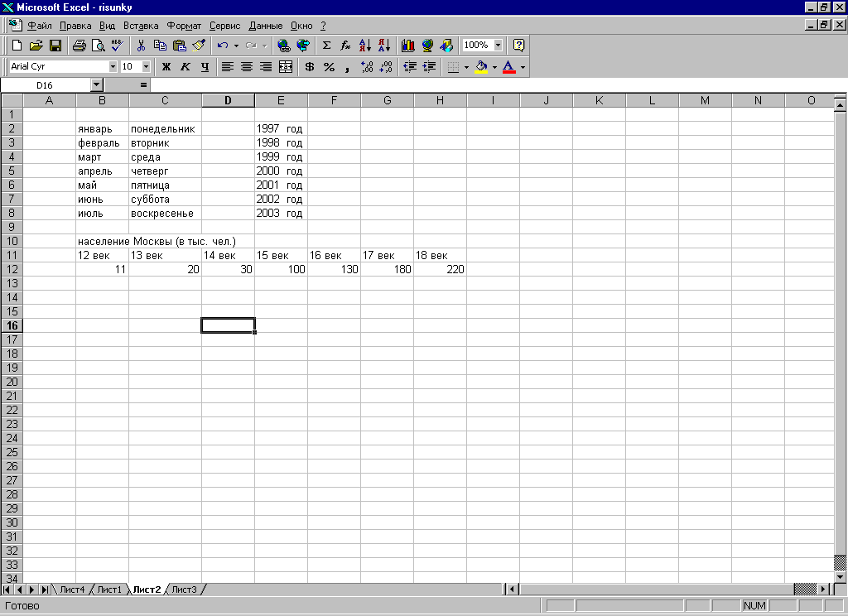Apply red font color A
Image resolution: width=848 pixels, height=616 pixels.
pyautogui.click(x=509, y=67)
